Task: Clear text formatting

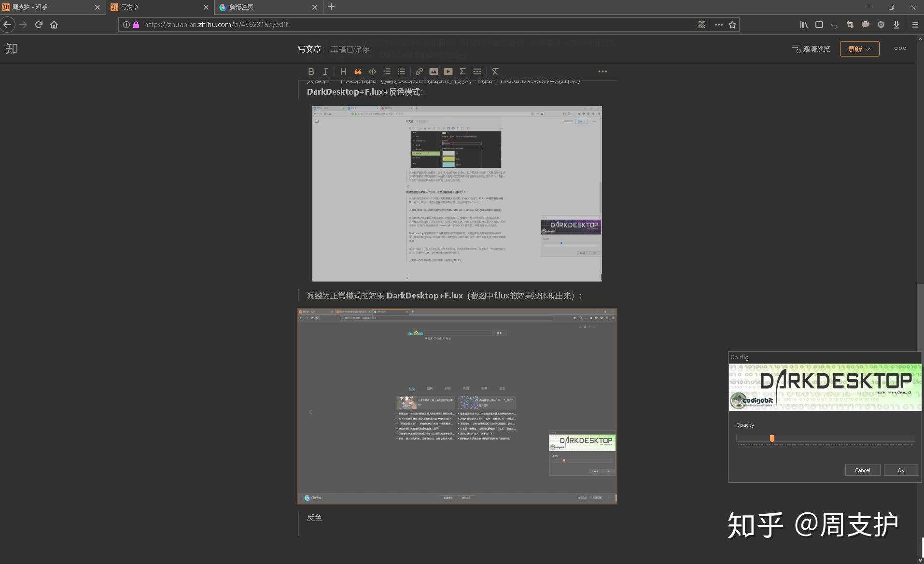Action: coord(495,71)
